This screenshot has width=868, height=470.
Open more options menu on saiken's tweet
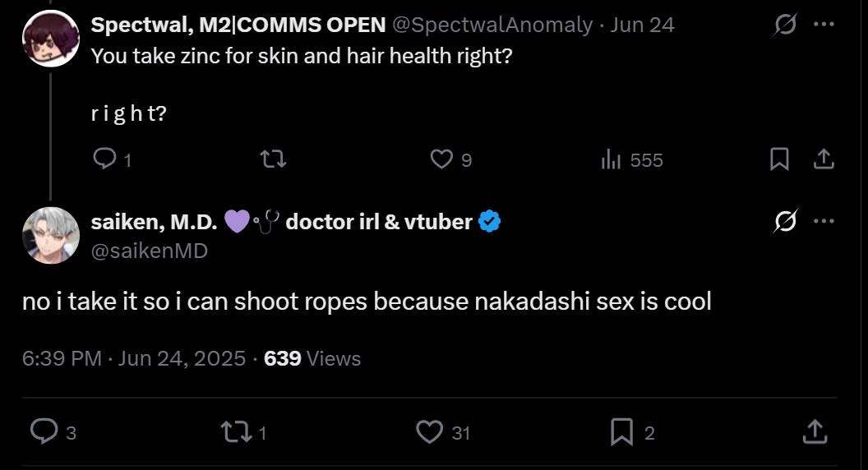[824, 222]
